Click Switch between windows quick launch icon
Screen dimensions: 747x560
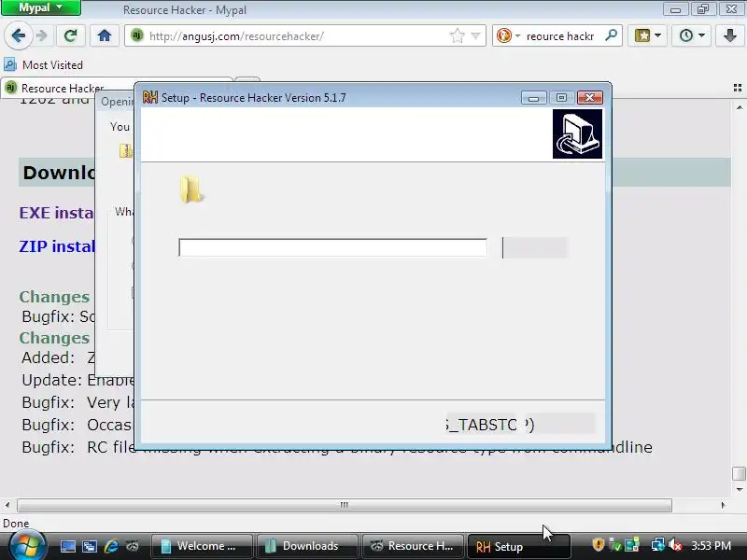[90, 546]
